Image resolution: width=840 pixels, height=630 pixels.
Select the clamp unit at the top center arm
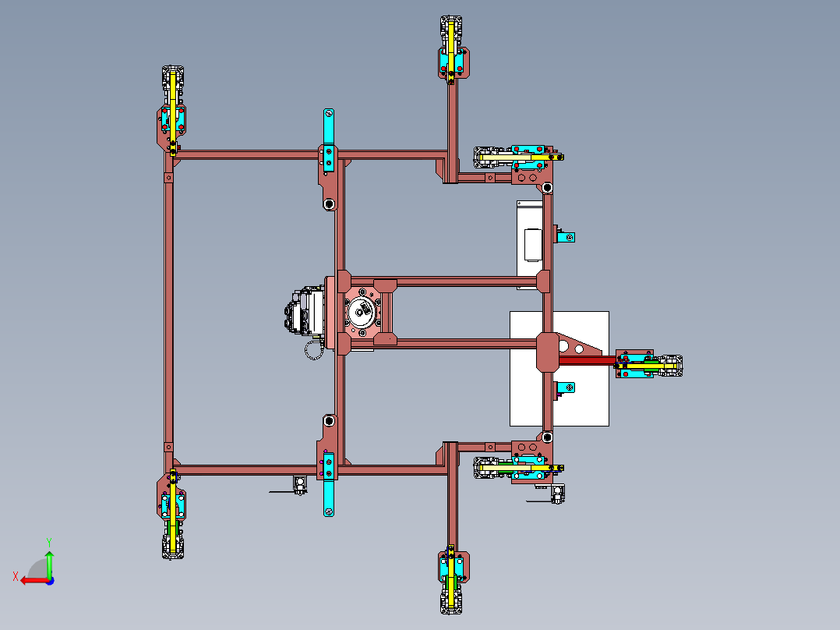click(x=453, y=49)
